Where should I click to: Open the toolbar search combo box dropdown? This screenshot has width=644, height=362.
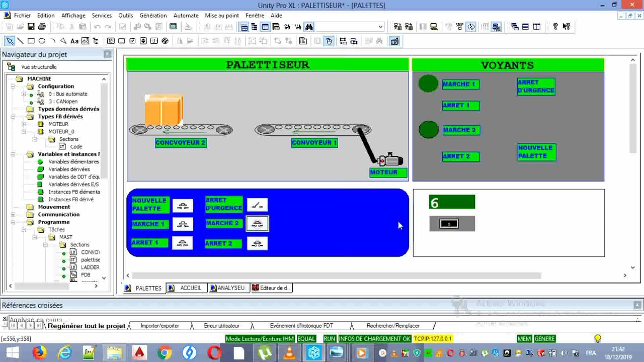point(380,27)
